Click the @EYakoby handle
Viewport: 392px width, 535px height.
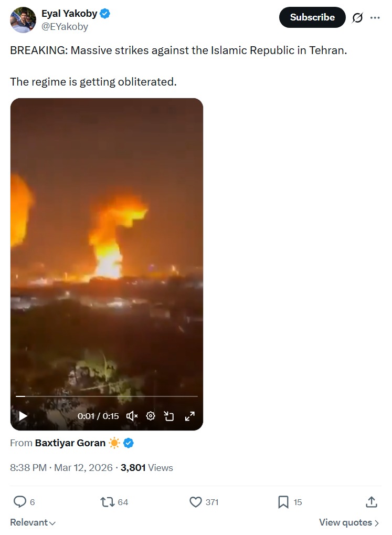(x=65, y=27)
